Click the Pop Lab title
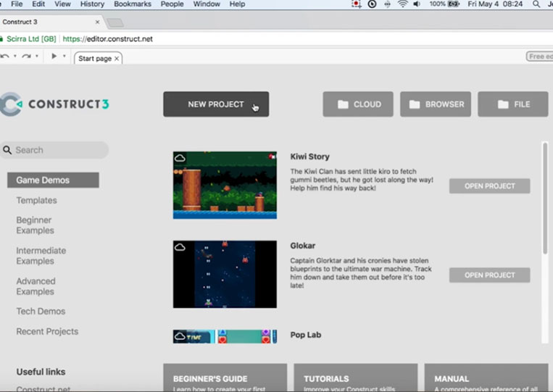Screen dimensions: 553x392 click(x=305, y=335)
